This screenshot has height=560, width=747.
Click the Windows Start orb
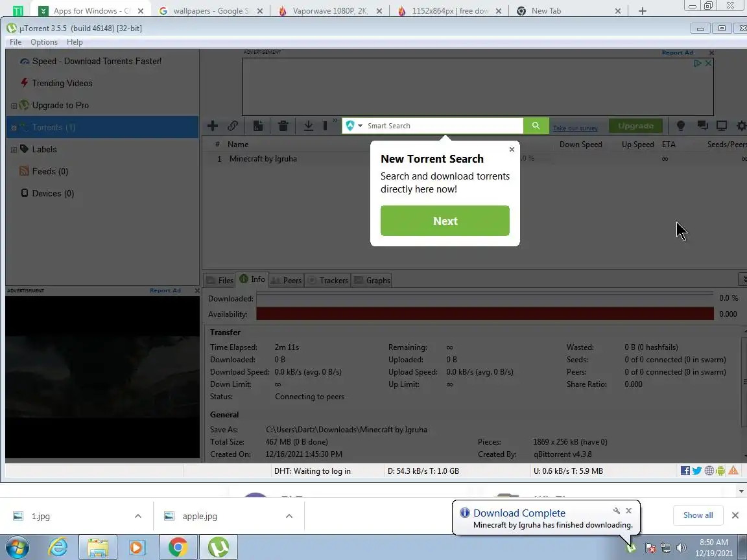tap(17, 547)
